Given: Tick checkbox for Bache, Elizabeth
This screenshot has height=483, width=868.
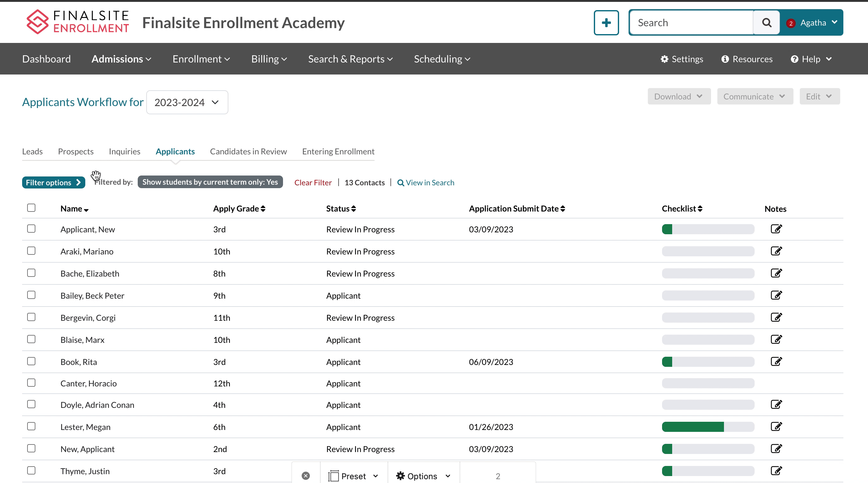Looking at the screenshot, I should [31, 273].
